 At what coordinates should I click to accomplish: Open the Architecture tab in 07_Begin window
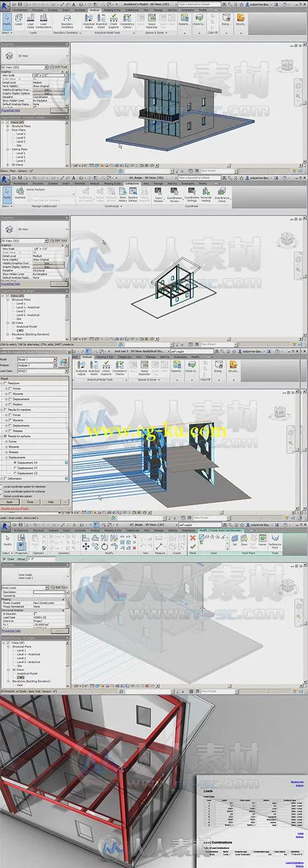click(x=20, y=530)
